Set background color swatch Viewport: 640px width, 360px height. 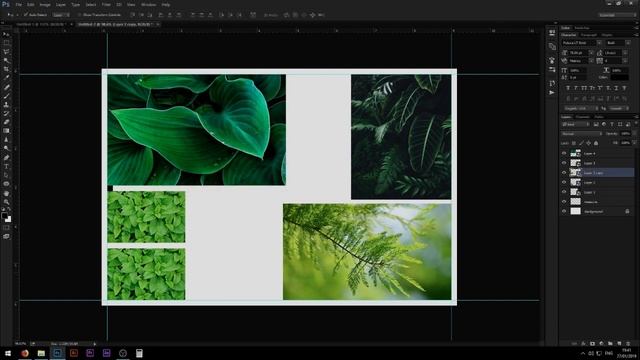[x=8, y=220]
